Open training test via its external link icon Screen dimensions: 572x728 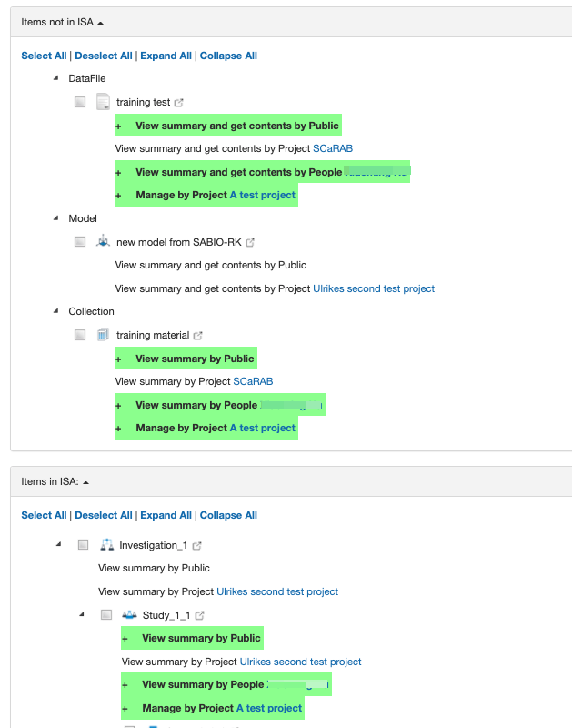(x=179, y=103)
